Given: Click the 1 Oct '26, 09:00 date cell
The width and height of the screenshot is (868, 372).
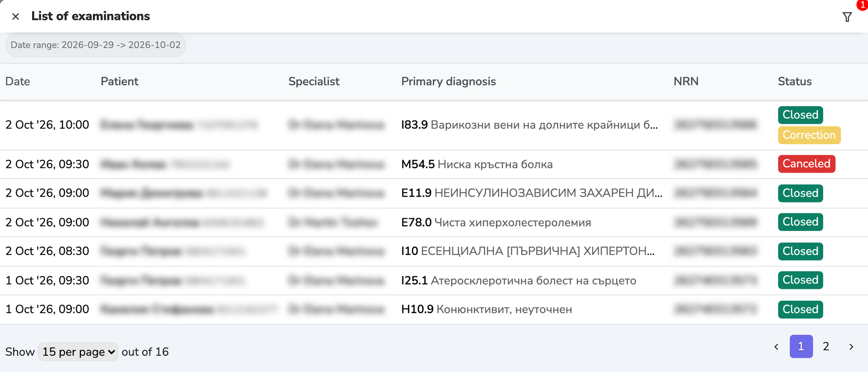Looking at the screenshot, I should tap(47, 309).
